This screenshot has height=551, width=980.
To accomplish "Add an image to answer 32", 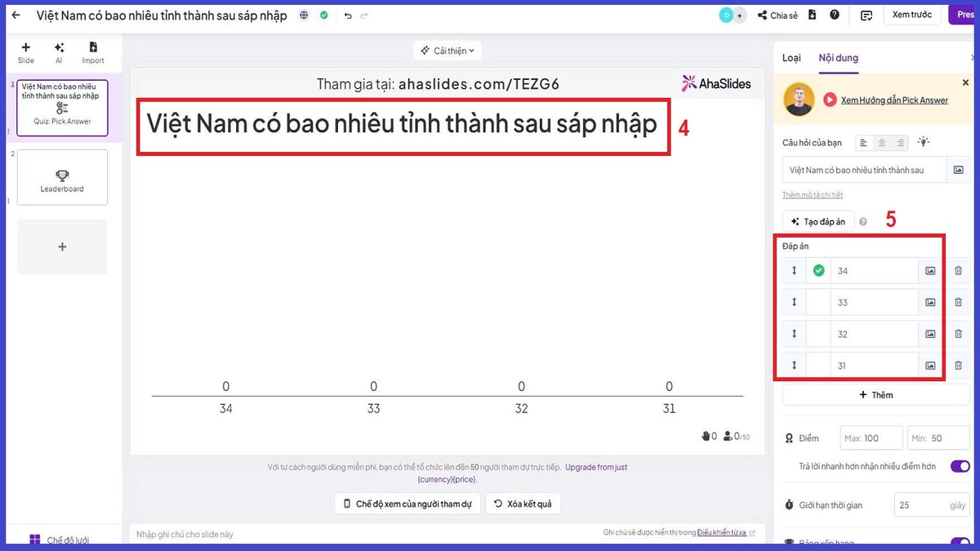I will point(930,334).
